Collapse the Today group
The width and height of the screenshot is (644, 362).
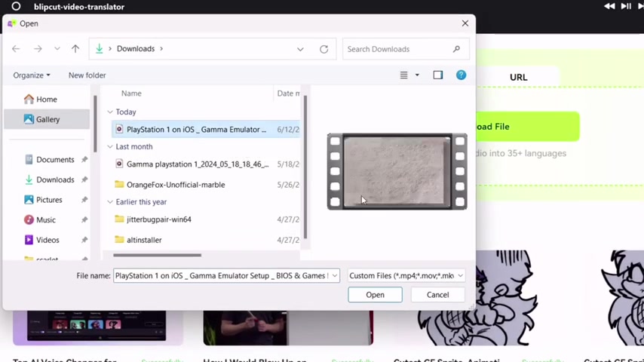click(110, 112)
